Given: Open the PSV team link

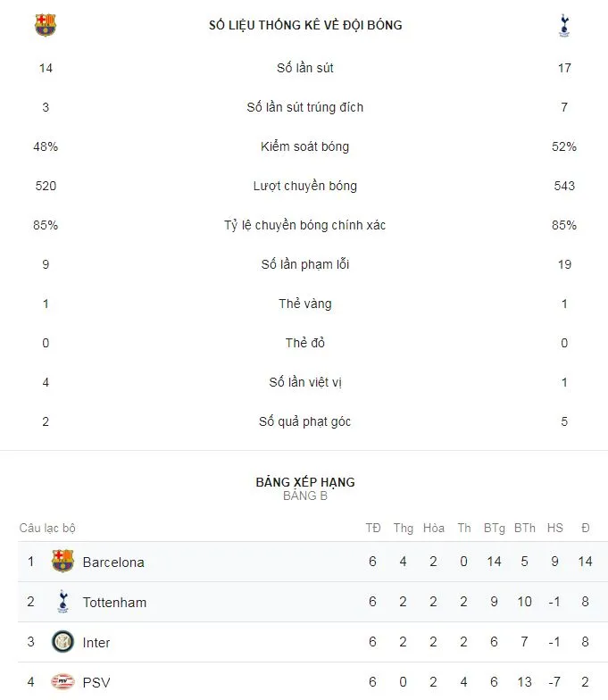Looking at the screenshot, I should 96,683.
